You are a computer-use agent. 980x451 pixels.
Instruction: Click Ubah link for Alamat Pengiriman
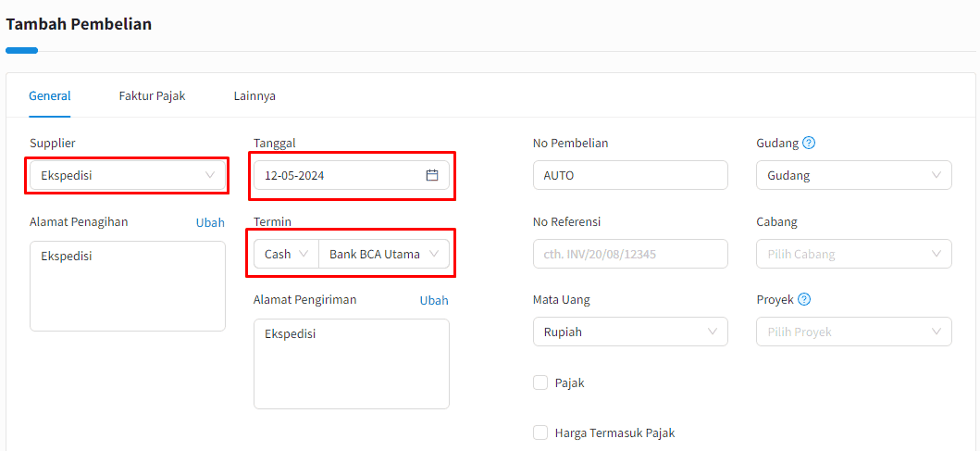pos(434,300)
